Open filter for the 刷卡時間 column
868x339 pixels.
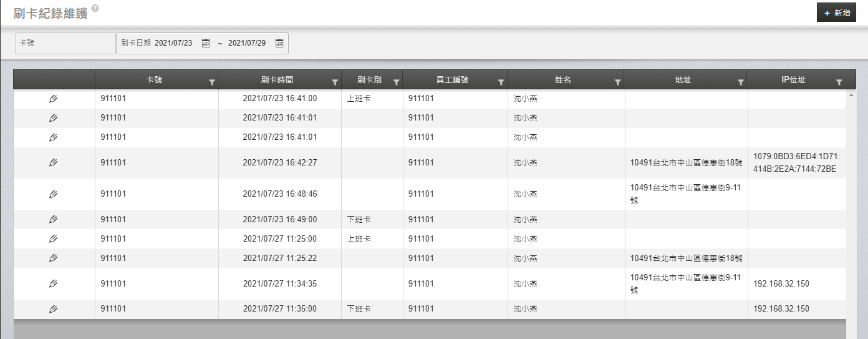tap(335, 82)
